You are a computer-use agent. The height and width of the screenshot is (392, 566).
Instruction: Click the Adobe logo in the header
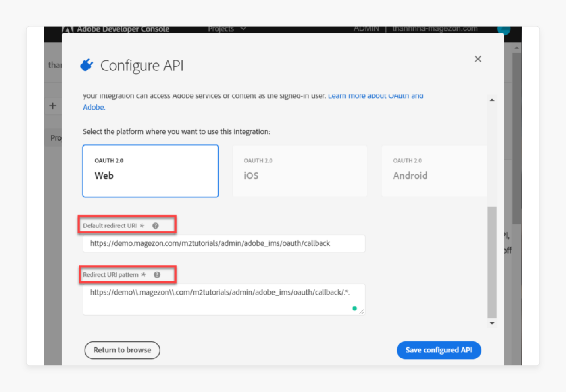click(x=68, y=29)
